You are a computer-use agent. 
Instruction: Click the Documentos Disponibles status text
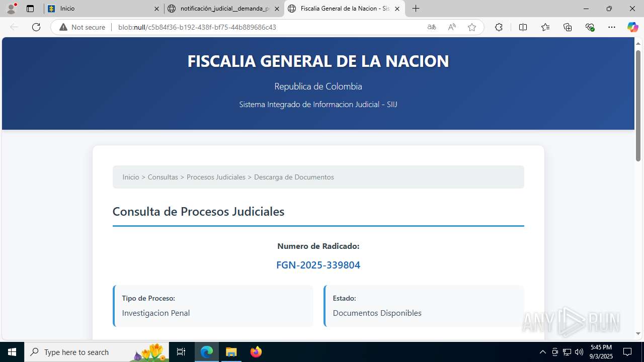click(x=377, y=313)
